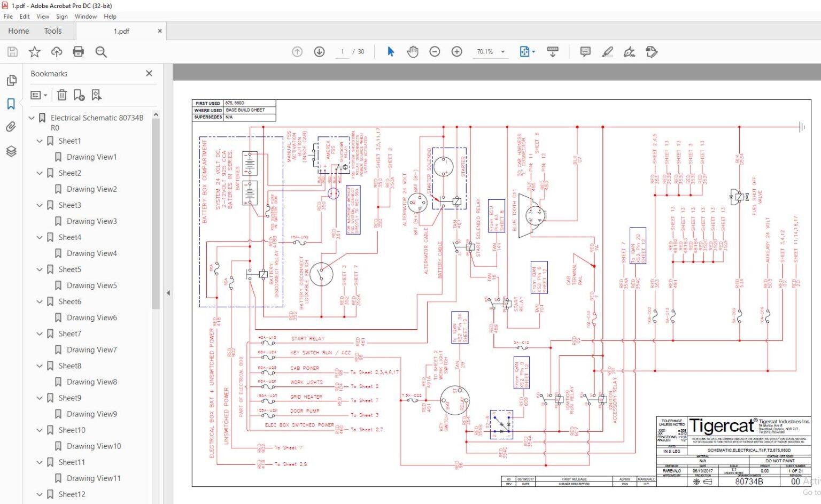Open Attachments paperclip panel
Viewport: 821px width, 504px height.
(x=11, y=127)
